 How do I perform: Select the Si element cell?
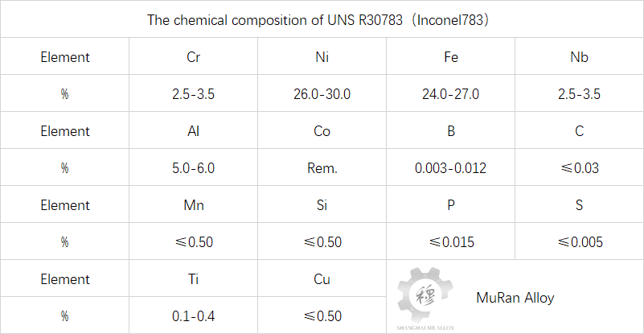coord(322,205)
